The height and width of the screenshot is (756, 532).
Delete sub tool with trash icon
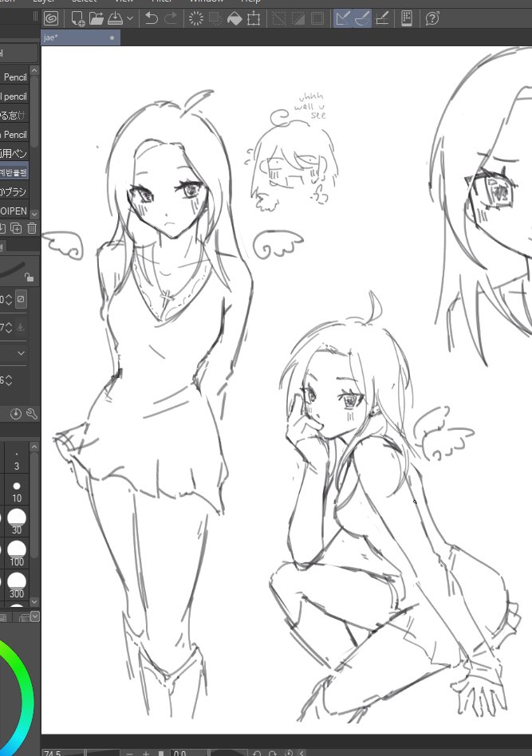point(32,228)
